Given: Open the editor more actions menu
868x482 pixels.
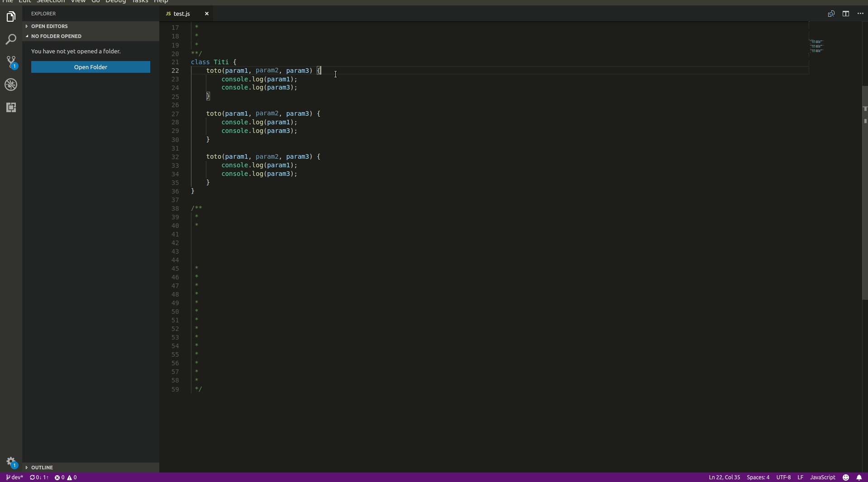Looking at the screenshot, I should pos(860,14).
